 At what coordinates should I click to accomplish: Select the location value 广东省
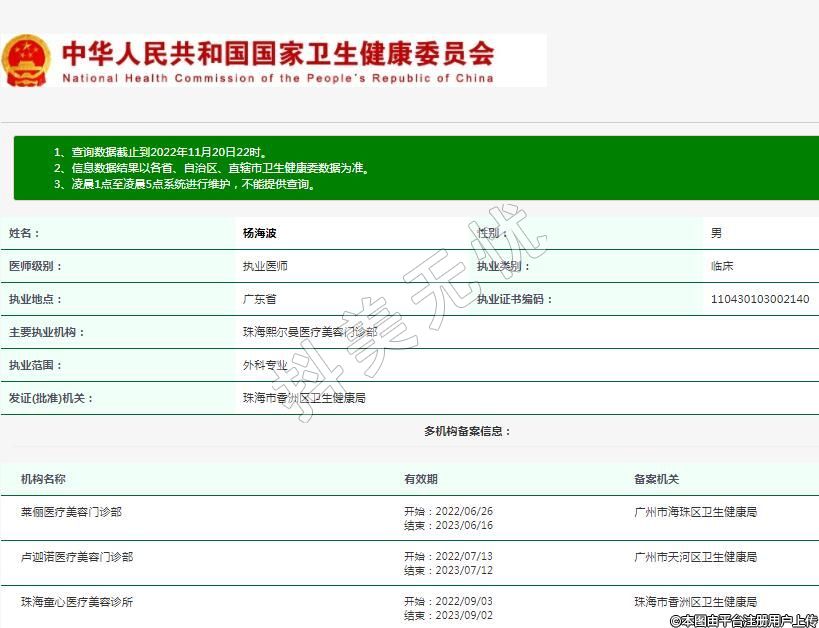(260, 299)
